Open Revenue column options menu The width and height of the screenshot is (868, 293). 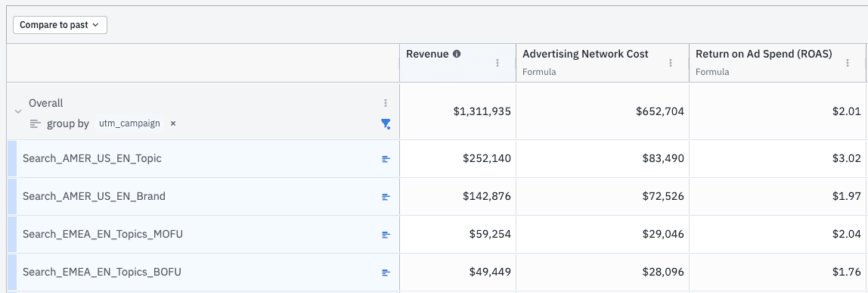coord(497,63)
